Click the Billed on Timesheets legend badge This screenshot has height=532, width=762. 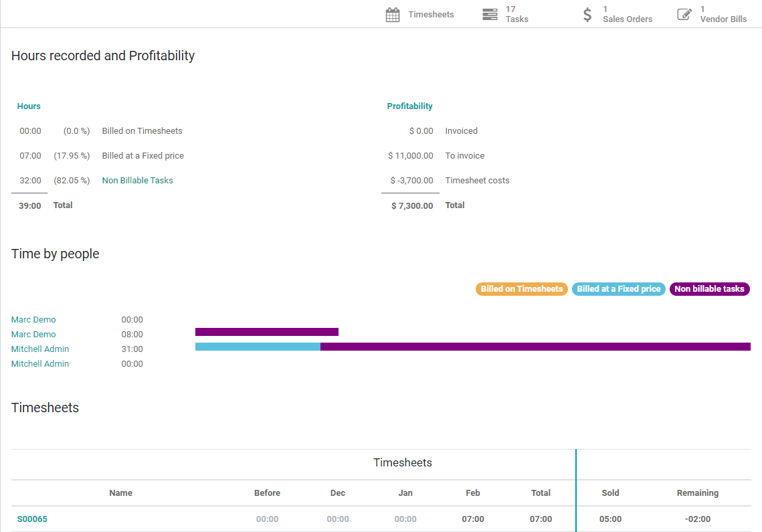point(521,289)
